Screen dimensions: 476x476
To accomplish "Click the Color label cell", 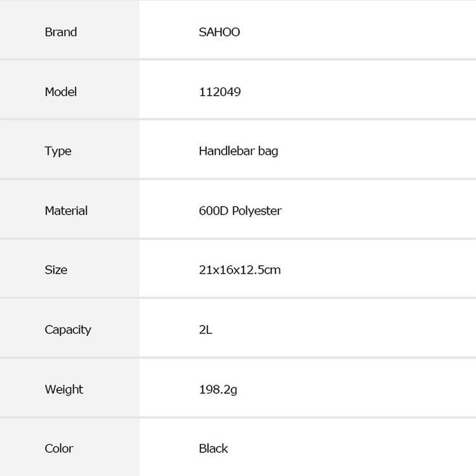I will pyautogui.click(x=70, y=447).
